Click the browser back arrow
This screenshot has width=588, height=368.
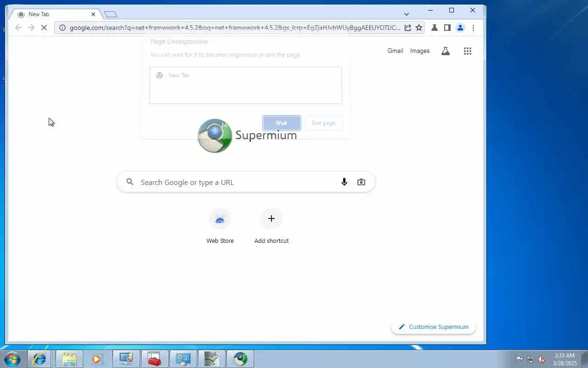(x=18, y=28)
